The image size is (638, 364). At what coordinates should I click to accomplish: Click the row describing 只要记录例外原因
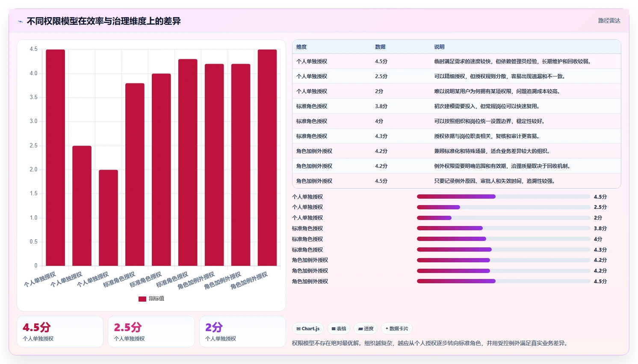(x=456, y=181)
